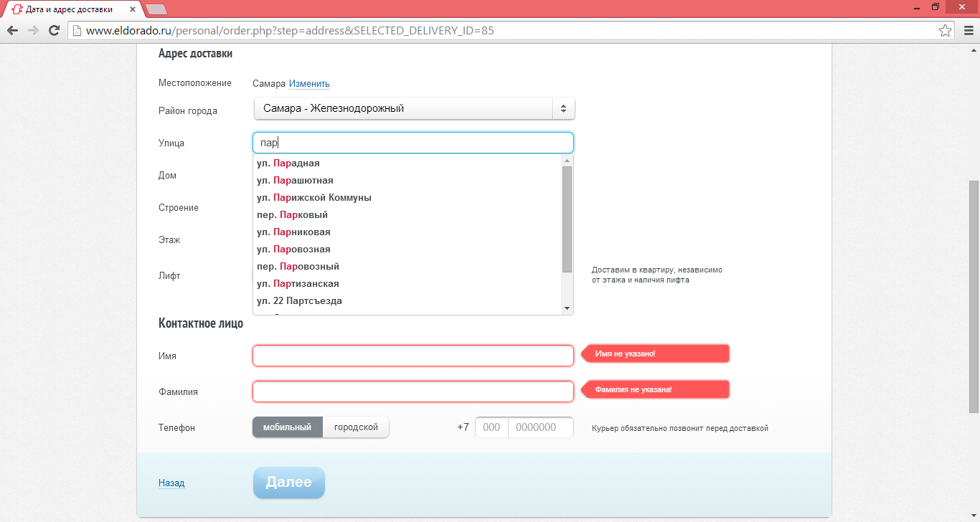This screenshot has height=522, width=980.
Task: Pick 'пер. Паровозный' from suggestions
Action: 407,267
